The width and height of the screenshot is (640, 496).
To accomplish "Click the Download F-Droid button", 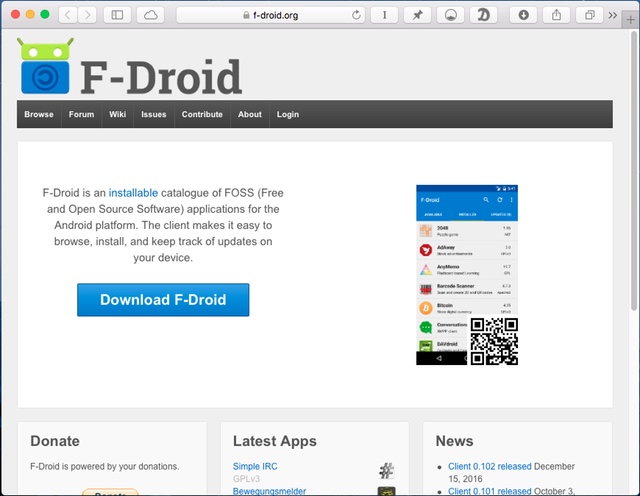I will pyautogui.click(x=163, y=300).
